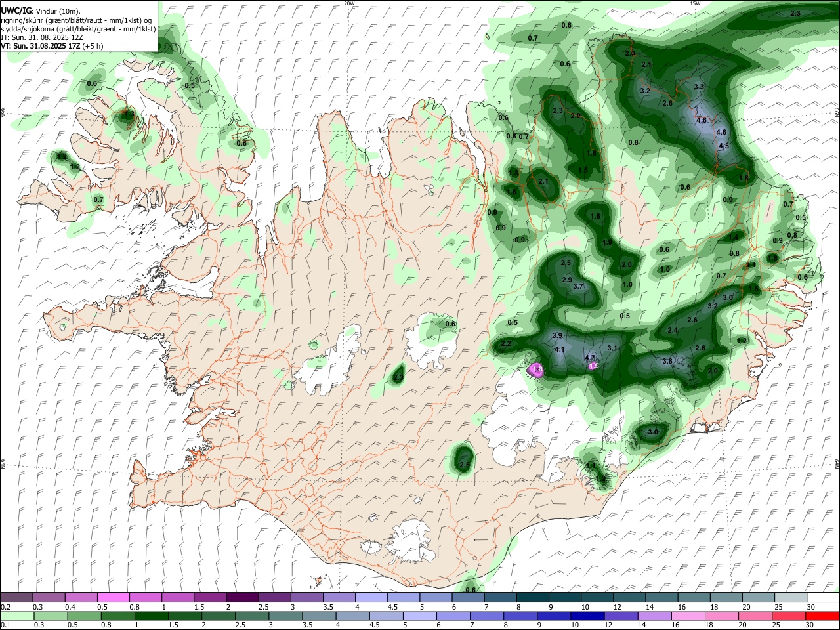840x630 pixels.
Task: Click the 2.9 precipitation value label
Action: point(567,280)
